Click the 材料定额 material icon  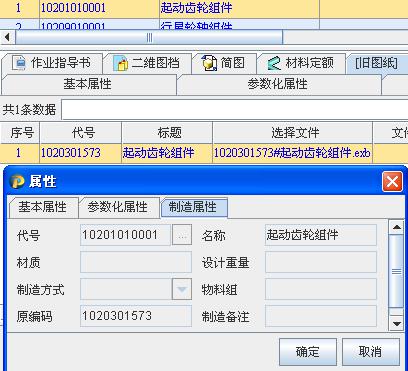(x=275, y=63)
